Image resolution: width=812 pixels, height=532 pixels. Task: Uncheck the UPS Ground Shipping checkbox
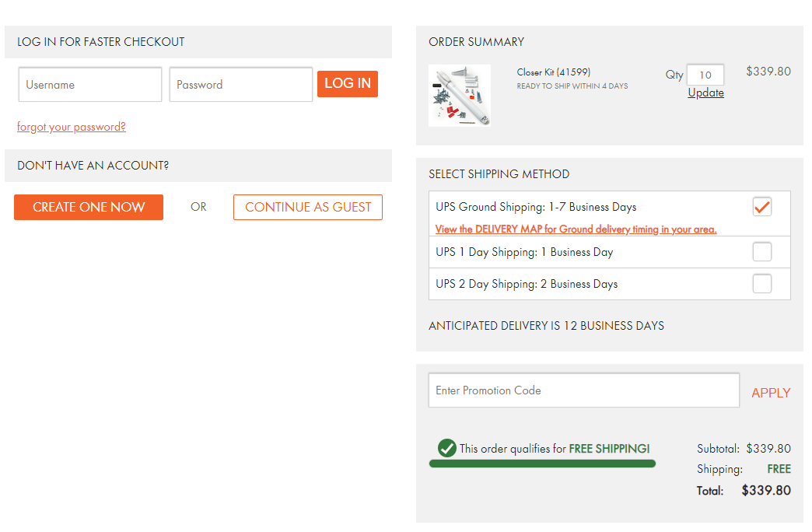coord(761,207)
